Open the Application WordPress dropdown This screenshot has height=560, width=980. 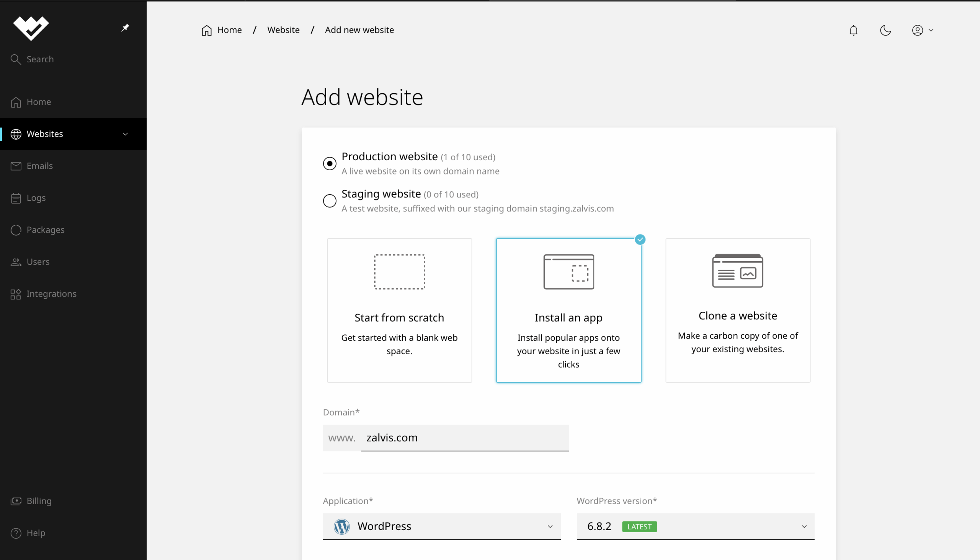441,527
